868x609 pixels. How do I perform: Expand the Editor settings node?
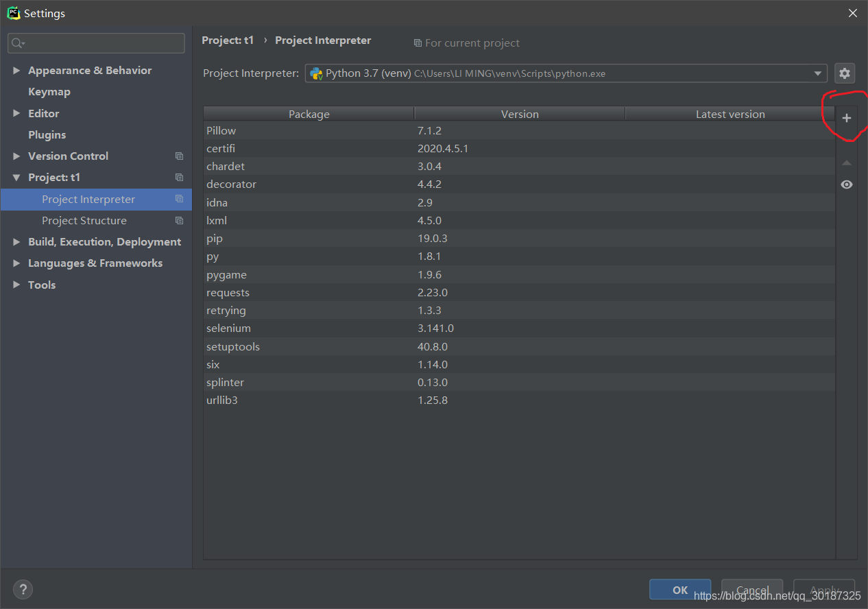[x=16, y=113]
